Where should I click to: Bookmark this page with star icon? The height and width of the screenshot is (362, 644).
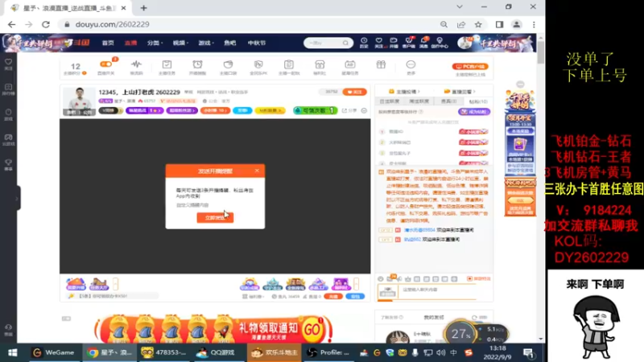[x=478, y=25]
